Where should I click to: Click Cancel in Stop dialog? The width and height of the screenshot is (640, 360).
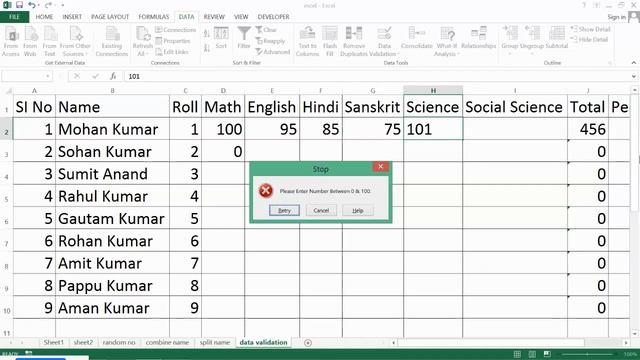point(321,211)
